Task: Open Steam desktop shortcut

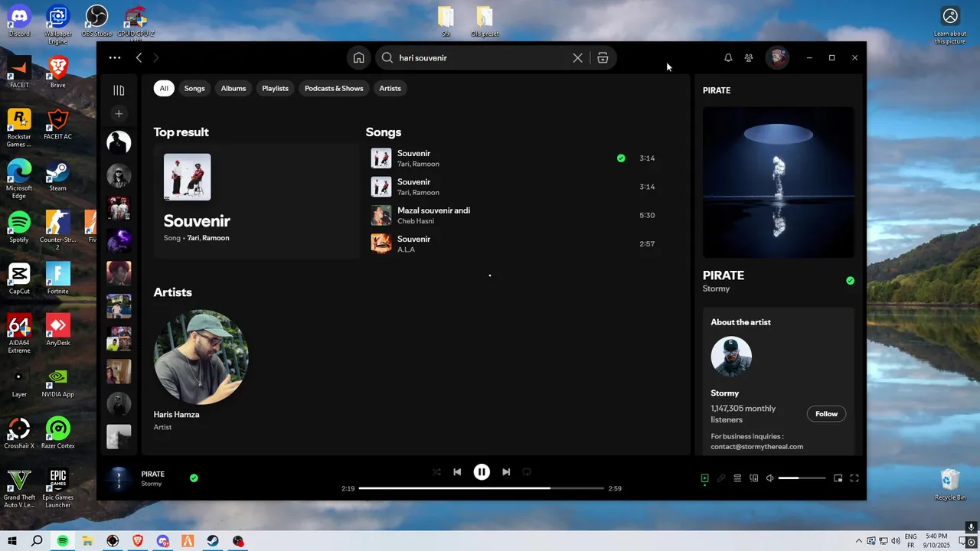Action: [x=58, y=175]
